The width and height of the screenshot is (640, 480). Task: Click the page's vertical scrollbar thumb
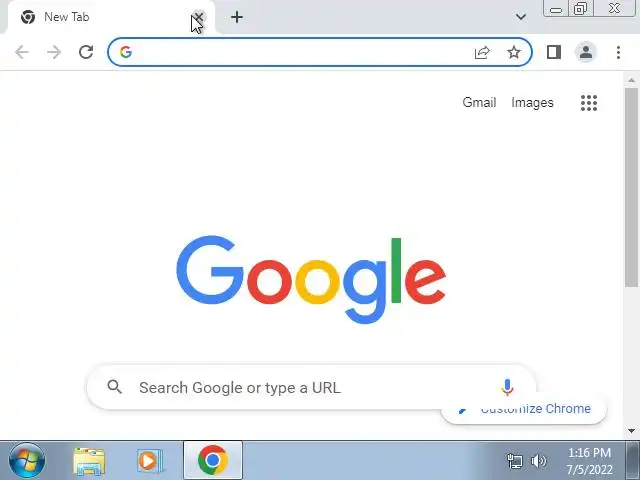(x=631, y=187)
